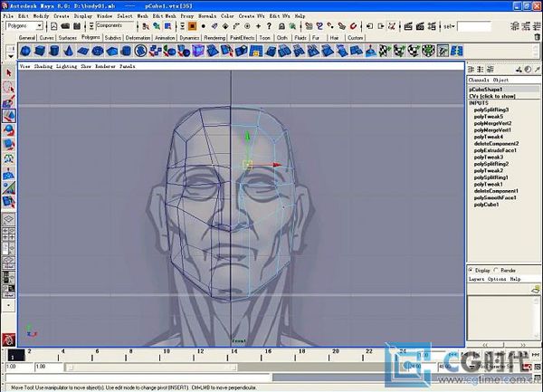Open the Channels menu in channel box
543x392 pixels.
click(x=479, y=80)
